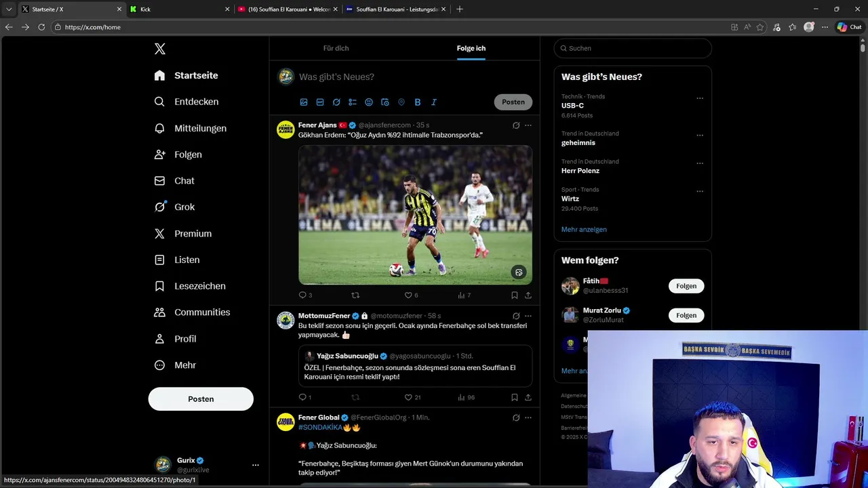Open options for USB-C trend
The width and height of the screenshot is (868, 488).
click(x=700, y=98)
